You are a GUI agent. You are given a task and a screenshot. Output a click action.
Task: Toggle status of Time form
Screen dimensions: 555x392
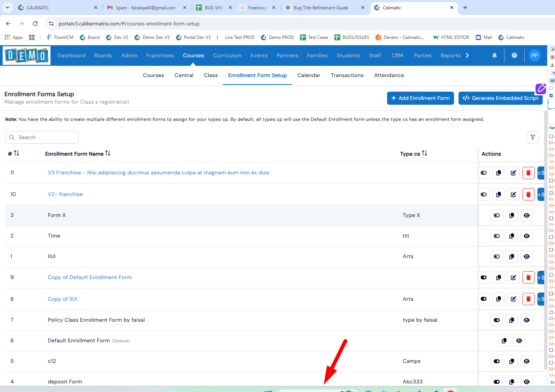[x=497, y=236]
